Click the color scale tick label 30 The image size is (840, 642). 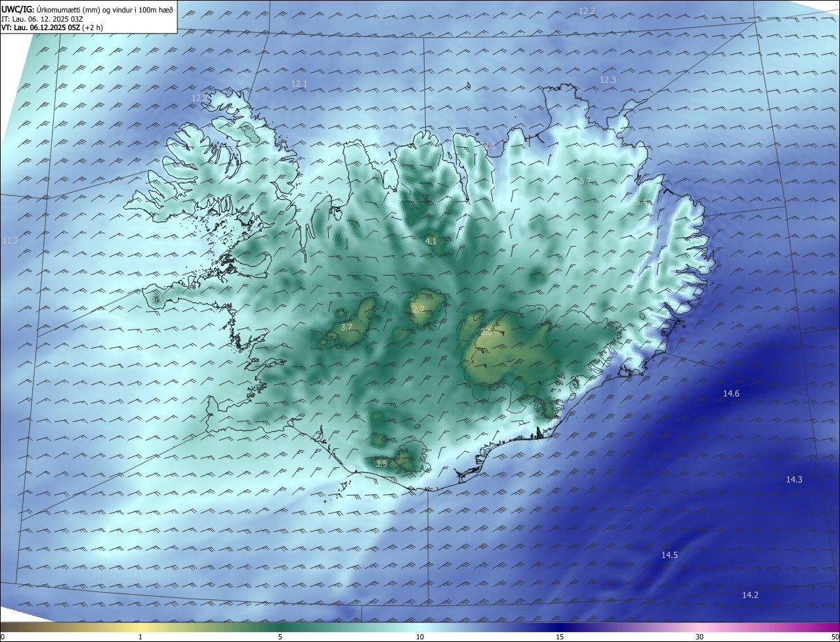(x=700, y=637)
